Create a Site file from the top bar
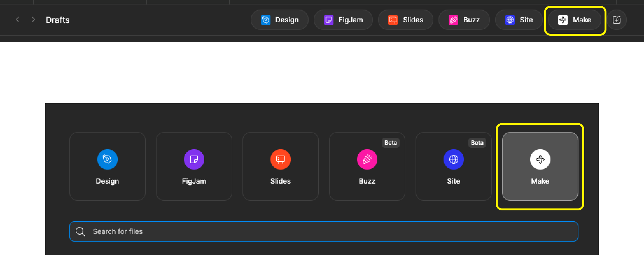This screenshot has height=255, width=644. click(519, 20)
